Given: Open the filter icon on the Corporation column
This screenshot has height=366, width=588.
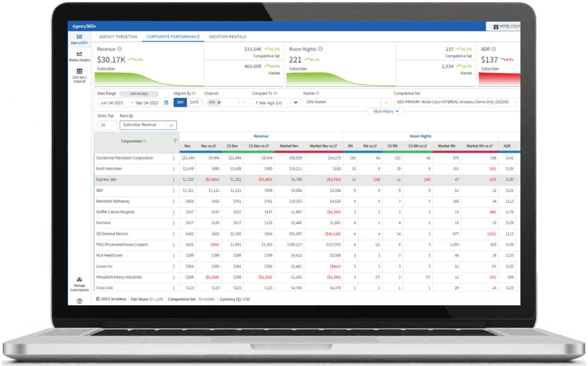Looking at the screenshot, I should 175,141.
